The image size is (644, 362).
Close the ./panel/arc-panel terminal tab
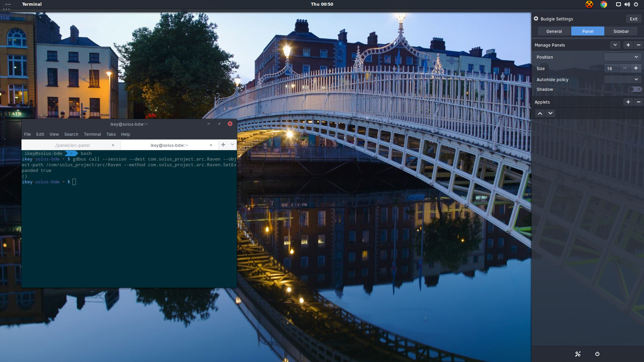tap(113, 145)
